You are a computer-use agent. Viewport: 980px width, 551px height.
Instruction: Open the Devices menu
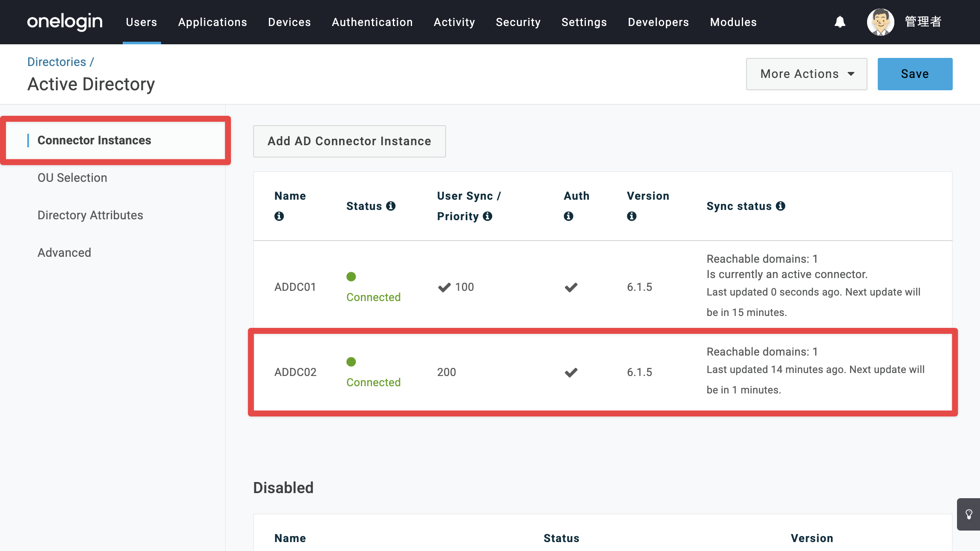tap(289, 22)
